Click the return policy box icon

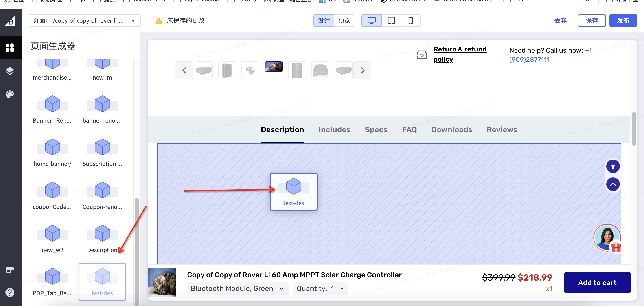(x=421, y=54)
